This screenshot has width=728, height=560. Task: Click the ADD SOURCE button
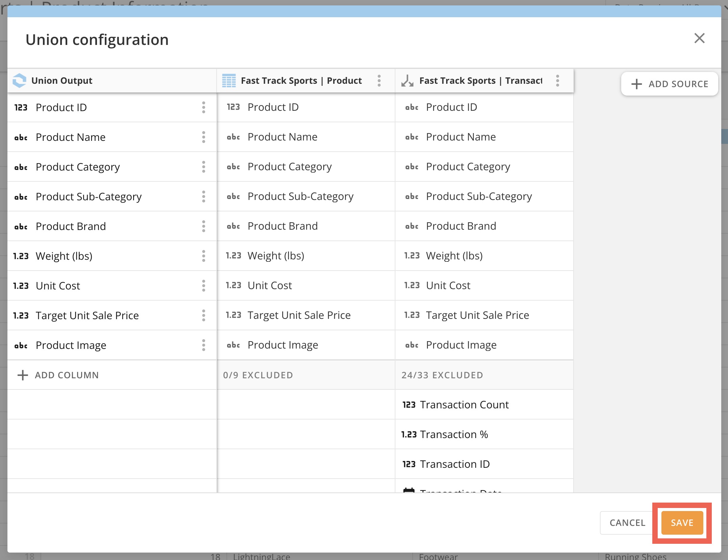pos(670,84)
